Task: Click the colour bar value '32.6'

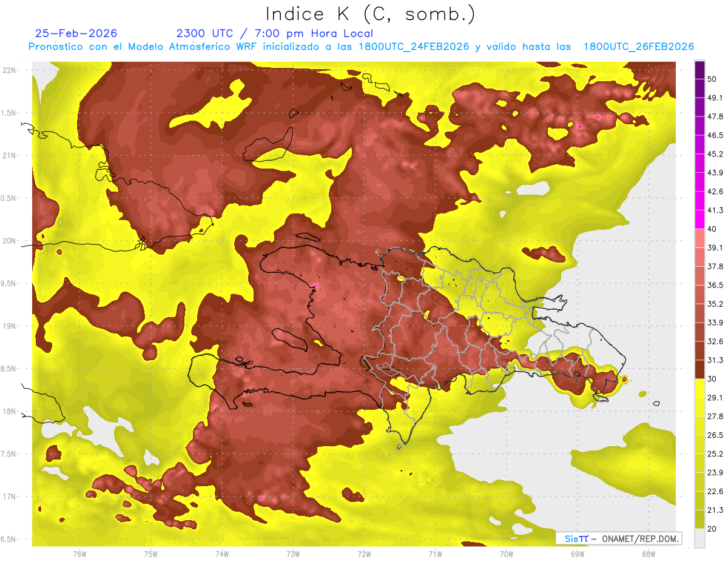Action: coord(715,341)
